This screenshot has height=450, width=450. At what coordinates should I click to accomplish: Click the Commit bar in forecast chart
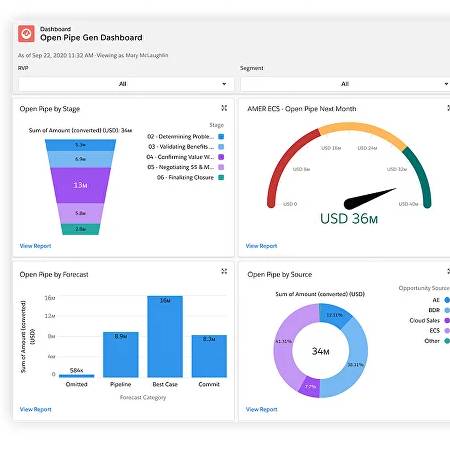click(x=209, y=356)
